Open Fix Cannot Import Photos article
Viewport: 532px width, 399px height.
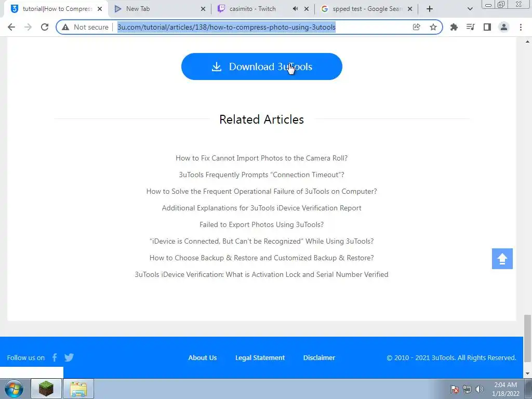pyautogui.click(x=262, y=158)
